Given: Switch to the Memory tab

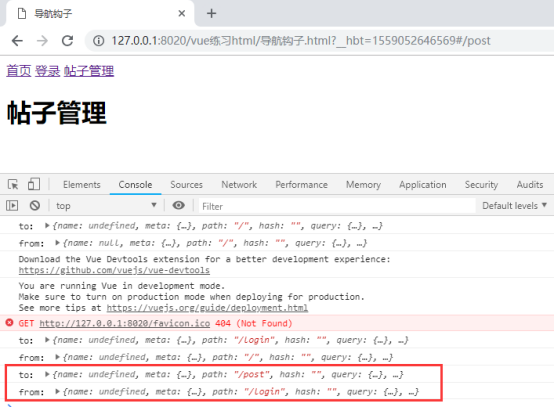Looking at the screenshot, I should (363, 185).
